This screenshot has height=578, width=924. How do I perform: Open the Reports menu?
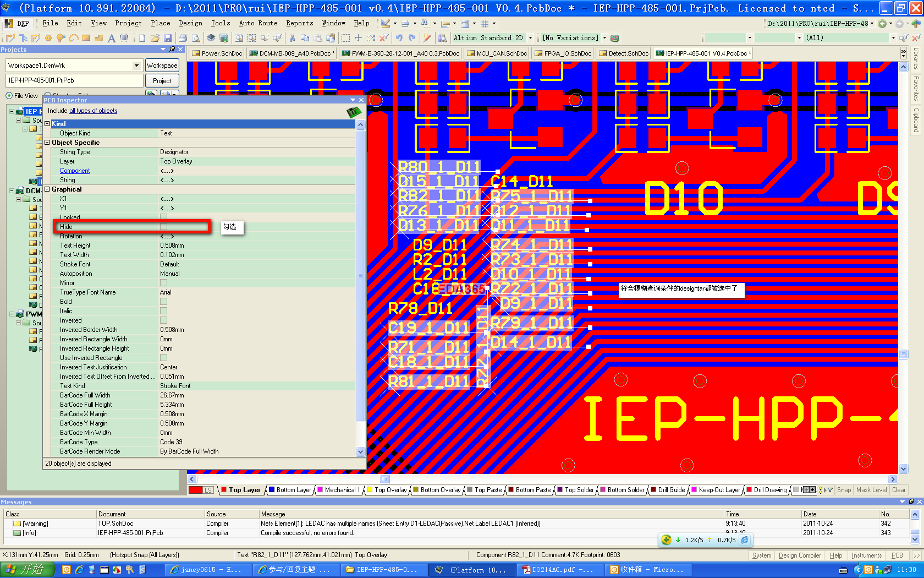(299, 23)
